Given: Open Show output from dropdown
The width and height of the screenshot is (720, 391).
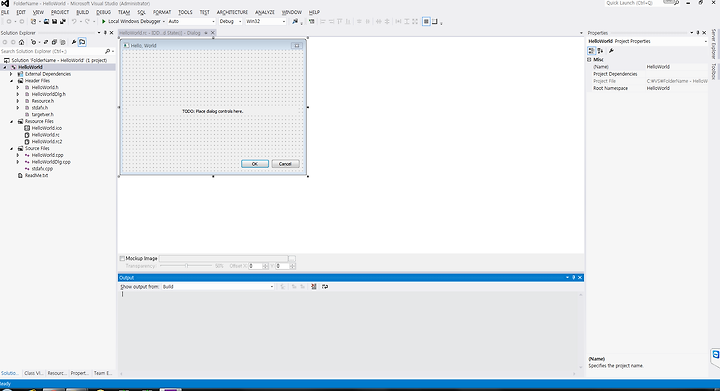Looking at the screenshot, I should (218, 286).
